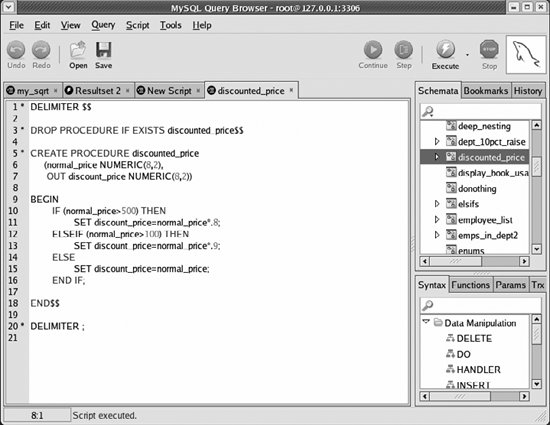Select deep_nesting procedure in tree
Viewport: 550px width, 425px height.
pyautogui.click(x=484, y=126)
